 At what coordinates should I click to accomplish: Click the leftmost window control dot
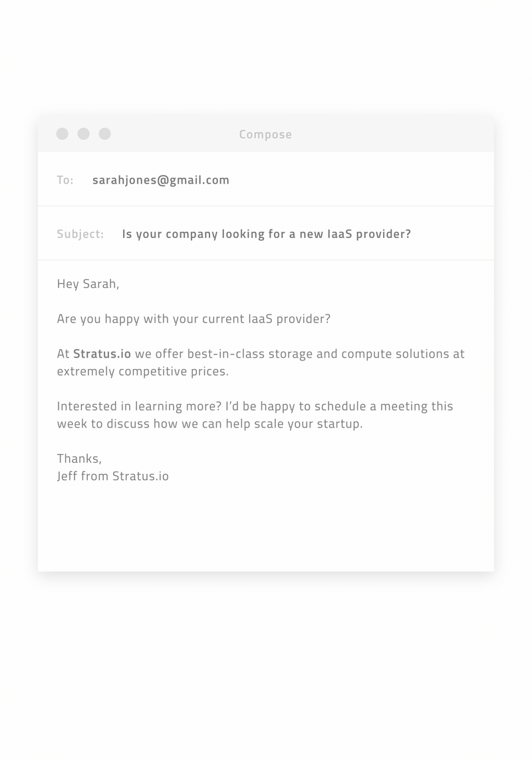(x=63, y=134)
